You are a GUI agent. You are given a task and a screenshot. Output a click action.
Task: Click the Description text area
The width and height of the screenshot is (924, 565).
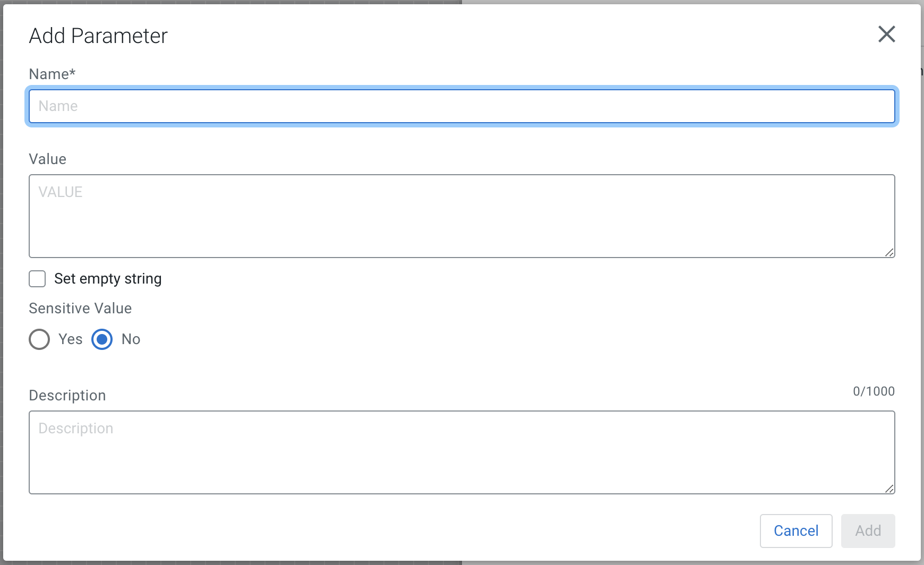pos(461,452)
